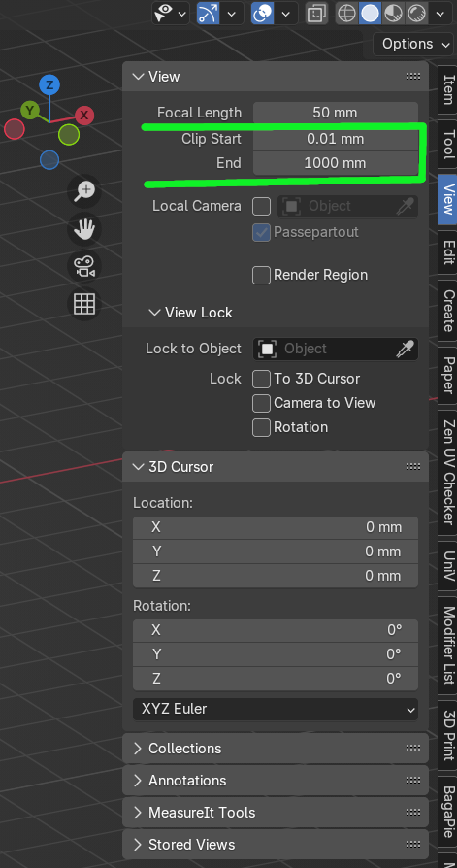Expand the Stored Views panel

tap(276, 845)
